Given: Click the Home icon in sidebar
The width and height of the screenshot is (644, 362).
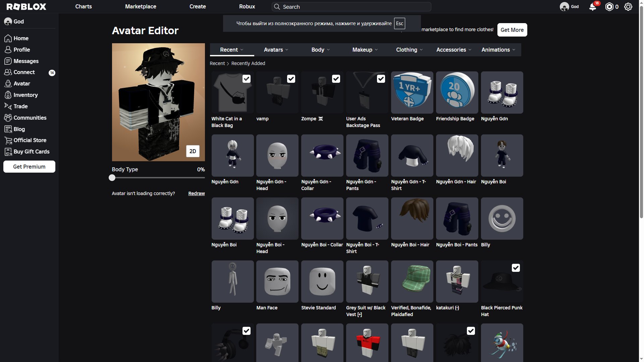Looking at the screenshot, I should click(x=8, y=39).
